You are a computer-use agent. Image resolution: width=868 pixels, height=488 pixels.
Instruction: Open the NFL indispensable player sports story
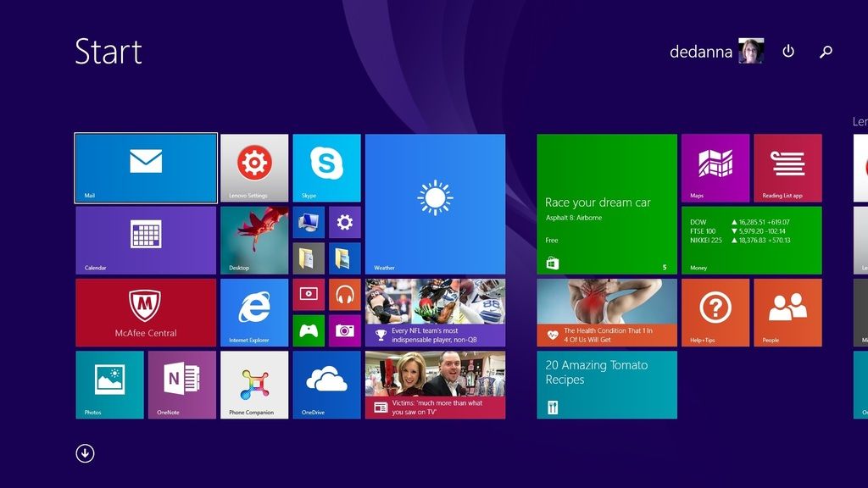tap(435, 313)
